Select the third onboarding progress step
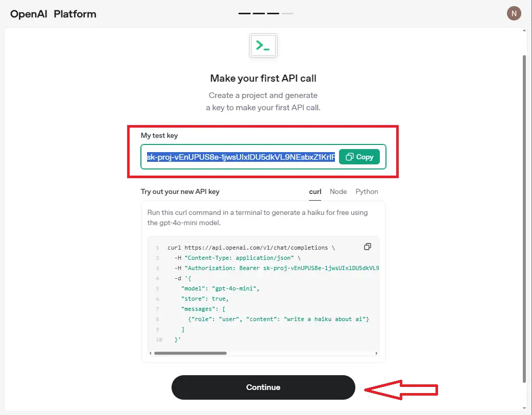 pyautogui.click(x=273, y=13)
